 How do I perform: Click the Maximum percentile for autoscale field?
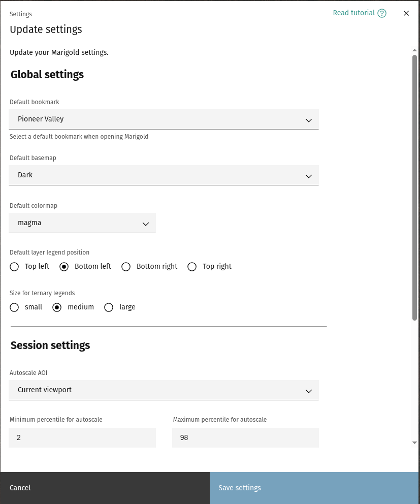pos(245,437)
